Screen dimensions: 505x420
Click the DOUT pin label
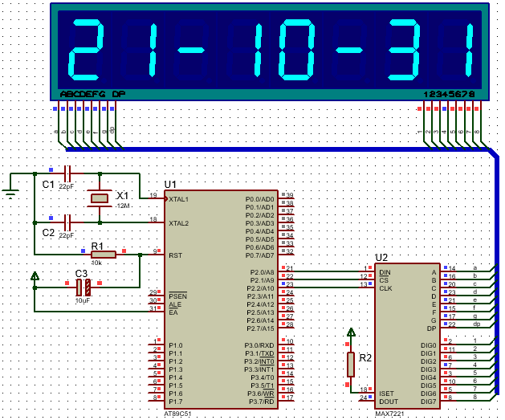(389, 402)
